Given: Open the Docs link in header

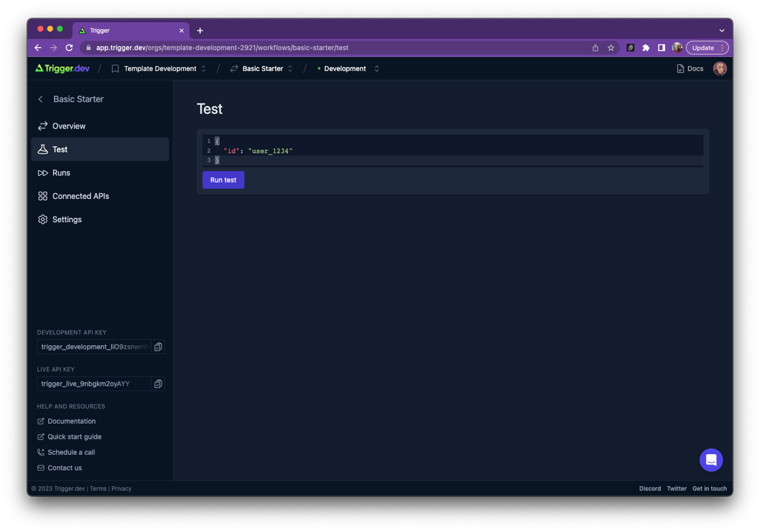Looking at the screenshot, I should tap(690, 68).
